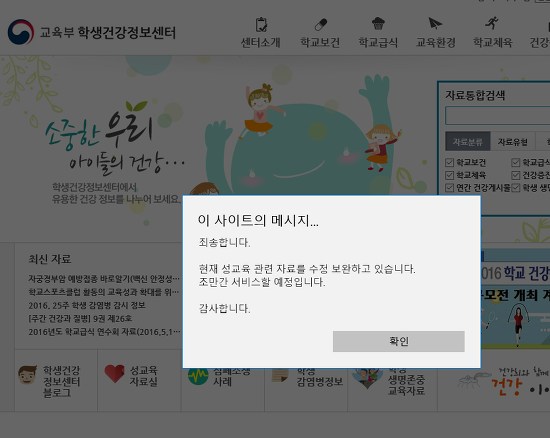This screenshot has height=438, width=550.
Task: Open the 자궁경부암 예방접종 바로알기 link
Action: point(104,279)
